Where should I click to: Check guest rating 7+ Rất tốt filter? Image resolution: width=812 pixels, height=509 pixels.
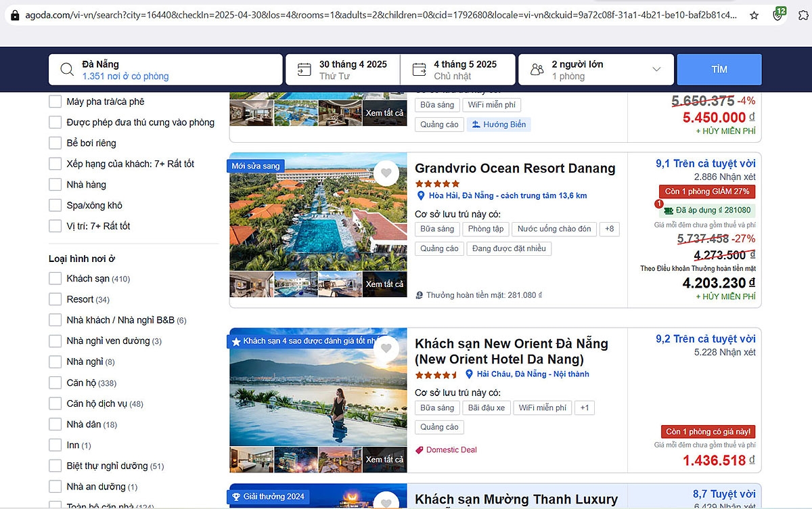[55, 164]
